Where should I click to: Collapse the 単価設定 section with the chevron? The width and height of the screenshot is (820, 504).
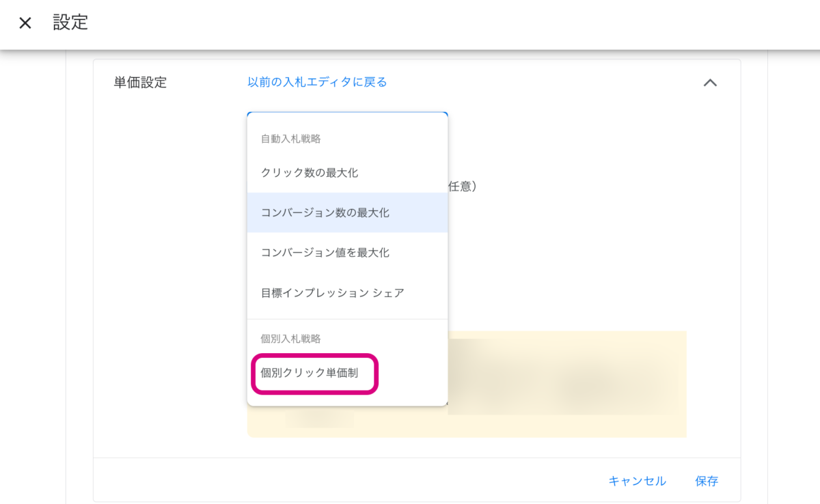pos(710,83)
